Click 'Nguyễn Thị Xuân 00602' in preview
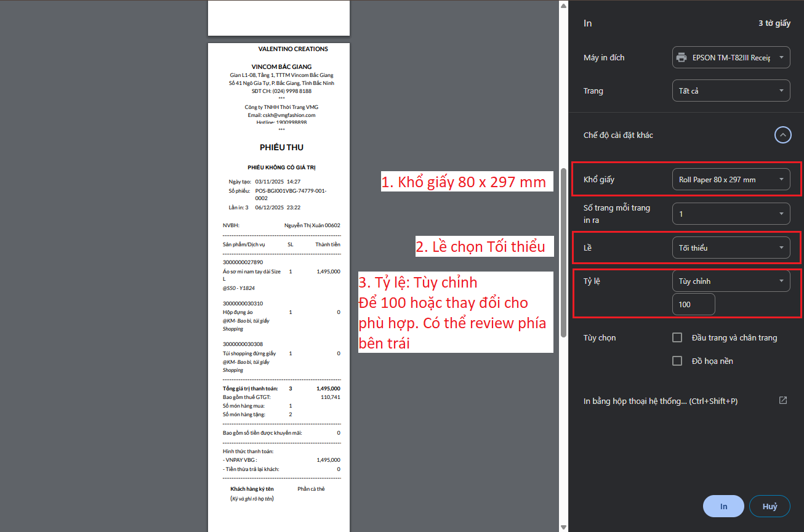The image size is (804, 532). coord(312,225)
